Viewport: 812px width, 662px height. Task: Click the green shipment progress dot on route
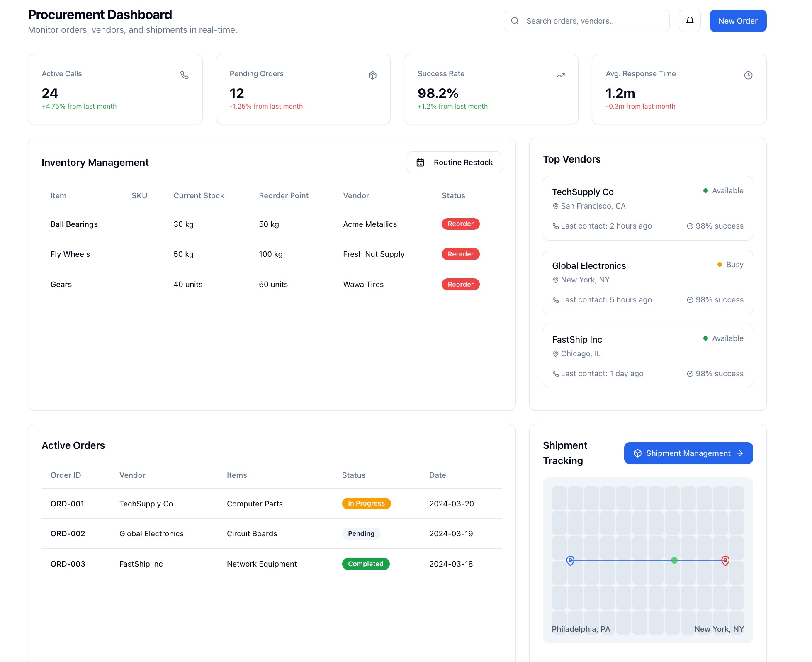674,560
